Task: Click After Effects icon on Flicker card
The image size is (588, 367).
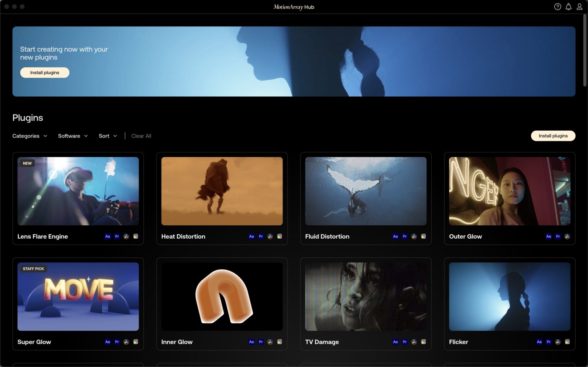Action: point(539,342)
